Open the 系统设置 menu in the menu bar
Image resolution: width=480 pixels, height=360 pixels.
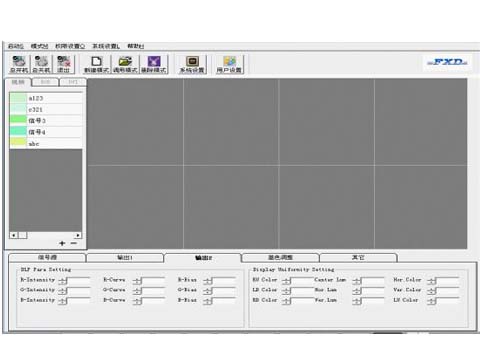(x=106, y=46)
